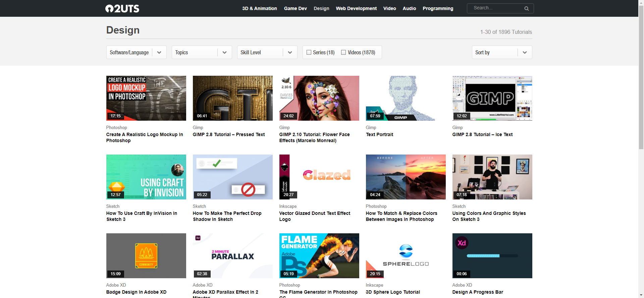This screenshot has width=644, height=298.
Task: Click title 'GIMP 2.8 Tutorial – Ice Text'
Action: 482,134
